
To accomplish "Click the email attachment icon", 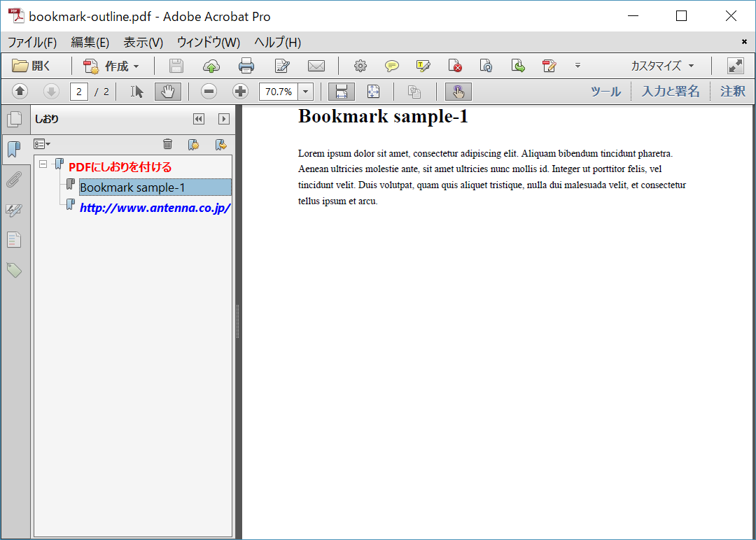I will (x=316, y=66).
